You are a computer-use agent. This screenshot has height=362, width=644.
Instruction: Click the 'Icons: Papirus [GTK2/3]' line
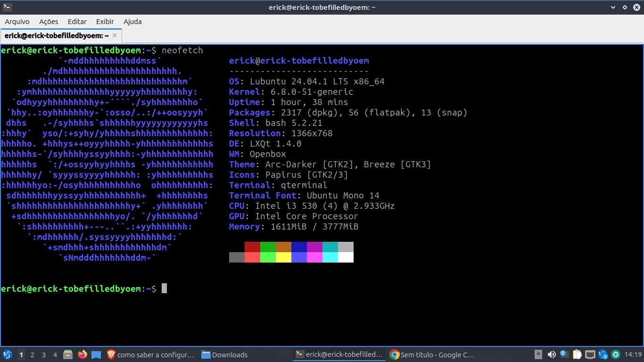point(289,175)
